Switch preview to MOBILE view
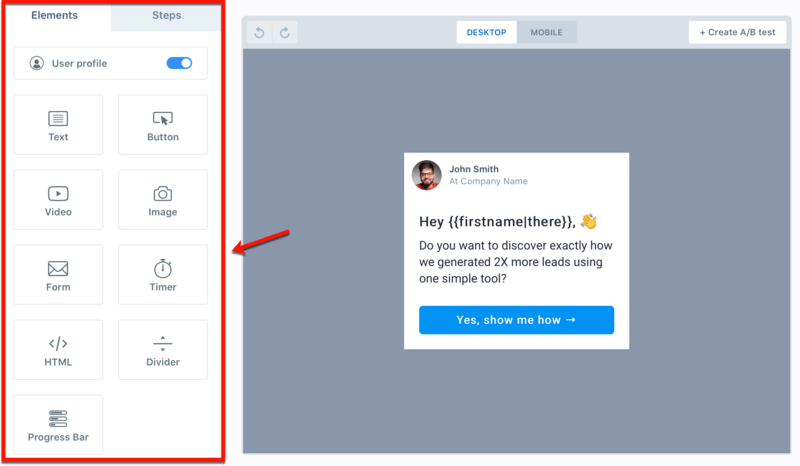 pos(546,33)
